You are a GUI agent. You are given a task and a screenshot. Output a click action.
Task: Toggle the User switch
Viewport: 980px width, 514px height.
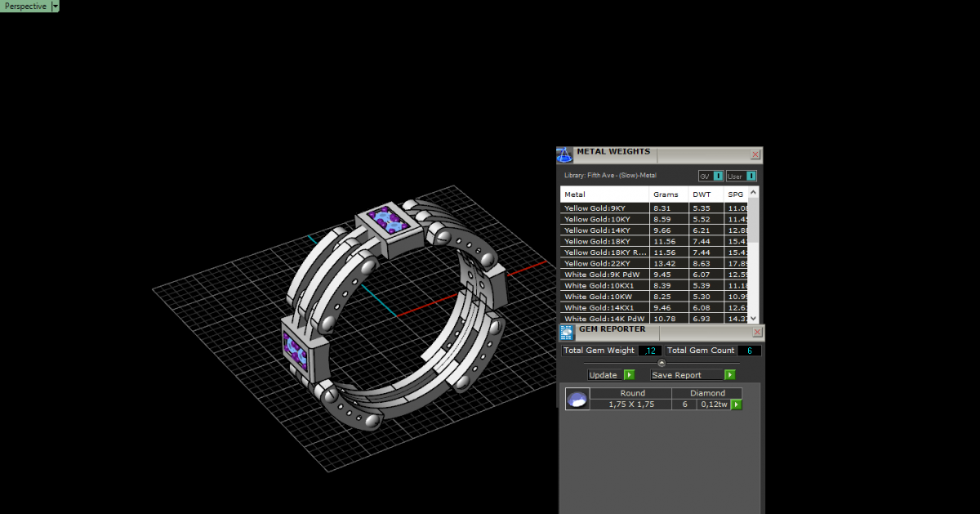coord(751,176)
